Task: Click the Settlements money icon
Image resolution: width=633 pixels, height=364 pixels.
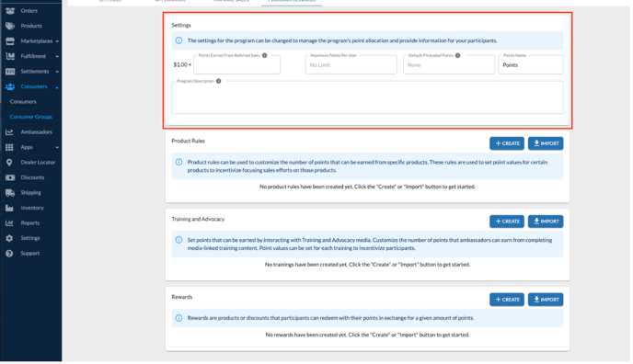Action: pos(10,72)
